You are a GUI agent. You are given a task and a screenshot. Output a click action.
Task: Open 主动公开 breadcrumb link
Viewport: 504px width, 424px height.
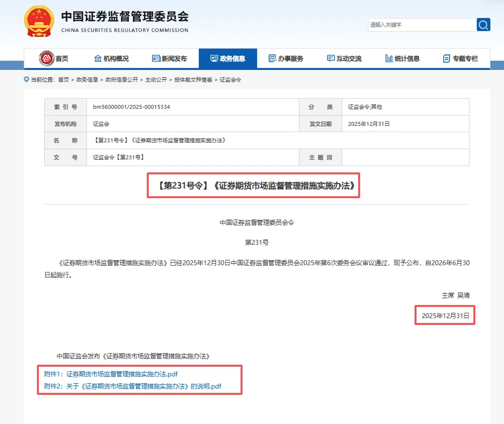(x=156, y=80)
